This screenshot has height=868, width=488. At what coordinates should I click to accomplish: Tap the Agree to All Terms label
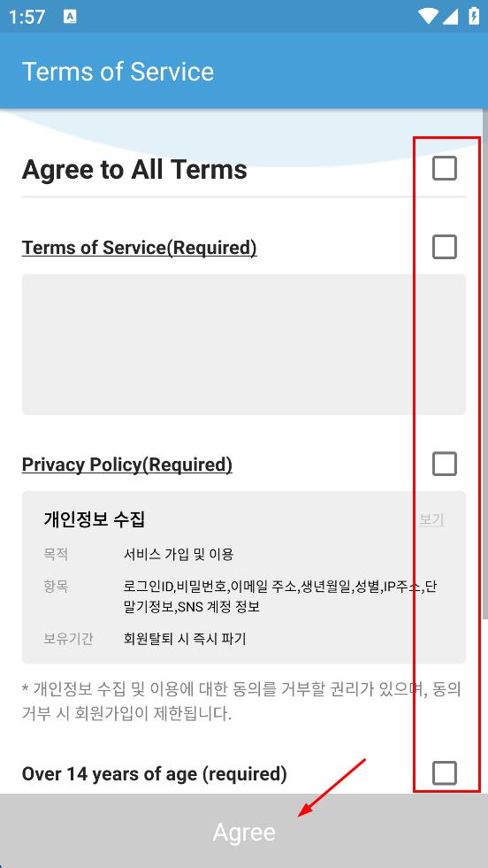tap(134, 169)
